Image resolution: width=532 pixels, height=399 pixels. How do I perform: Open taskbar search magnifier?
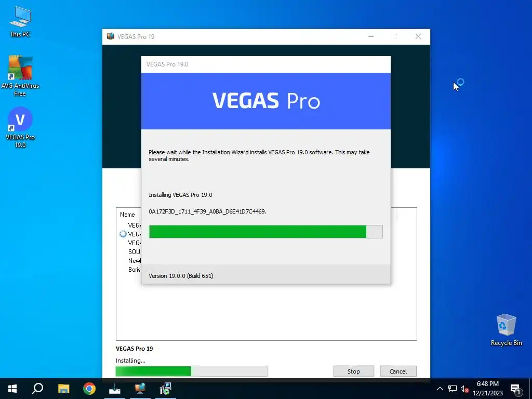(37, 389)
